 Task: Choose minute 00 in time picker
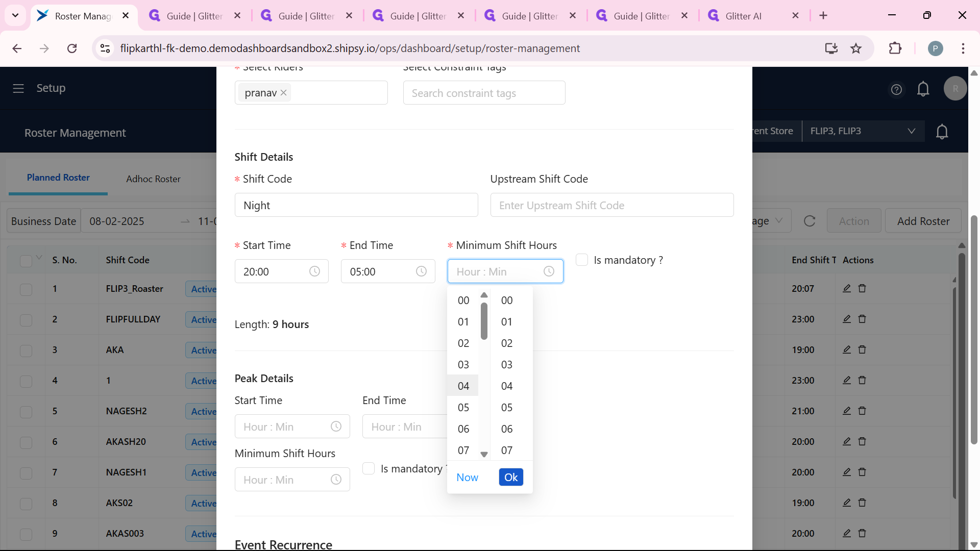tap(506, 300)
